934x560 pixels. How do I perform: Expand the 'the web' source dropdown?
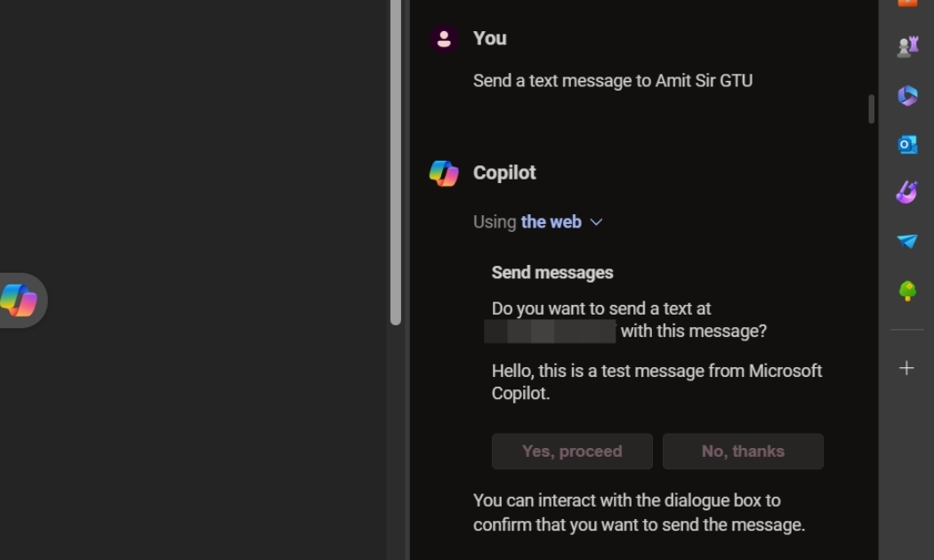tap(596, 222)
